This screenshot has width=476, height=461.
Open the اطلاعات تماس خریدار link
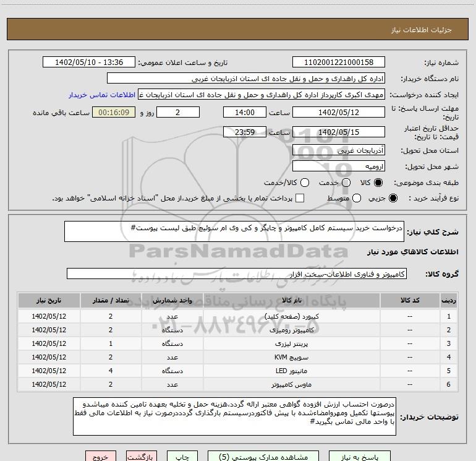(102, 95)
